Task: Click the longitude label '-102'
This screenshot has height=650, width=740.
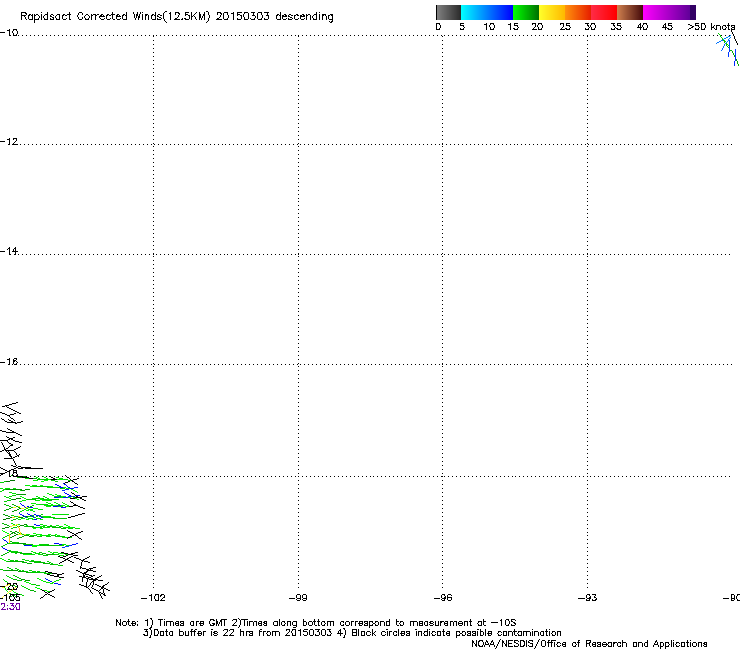Action: pos(153,598)
